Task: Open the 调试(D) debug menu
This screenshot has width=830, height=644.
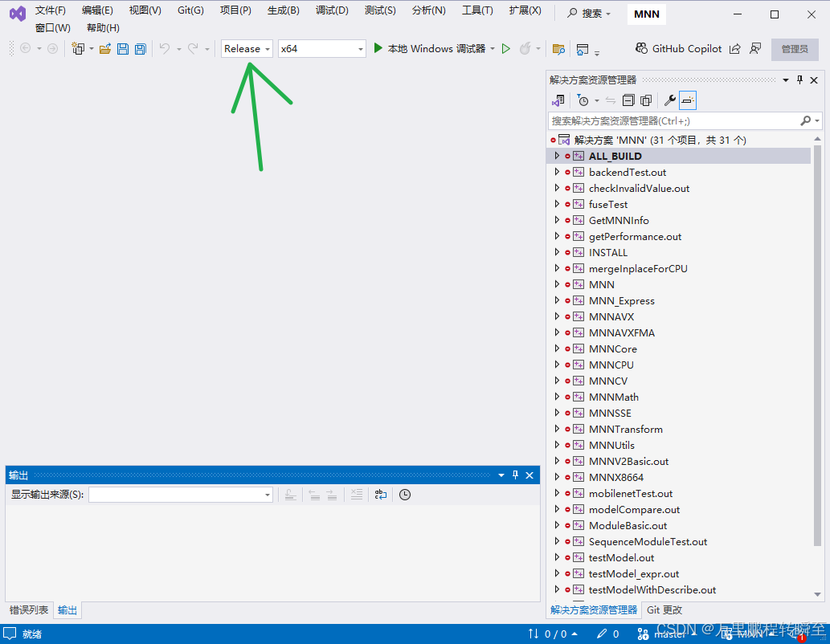Action: click(x=332, y=10)
